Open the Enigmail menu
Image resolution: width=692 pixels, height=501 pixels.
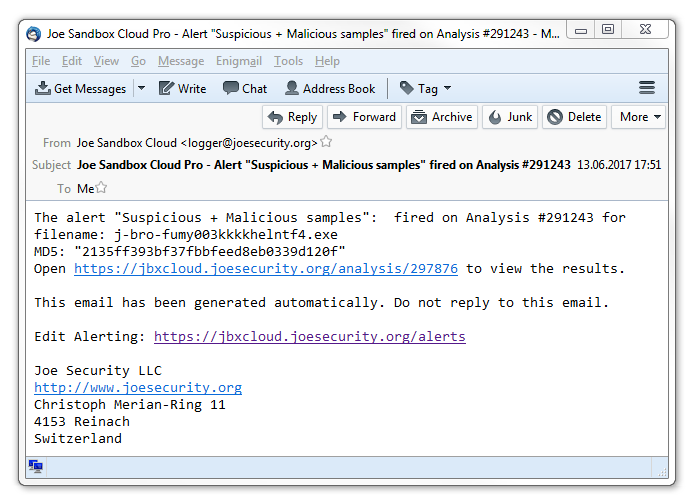[239, 61]
